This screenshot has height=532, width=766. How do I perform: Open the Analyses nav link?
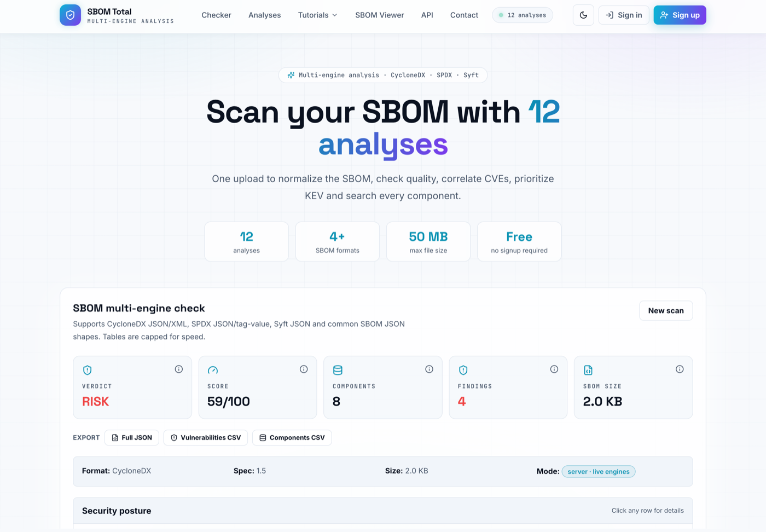265,15
